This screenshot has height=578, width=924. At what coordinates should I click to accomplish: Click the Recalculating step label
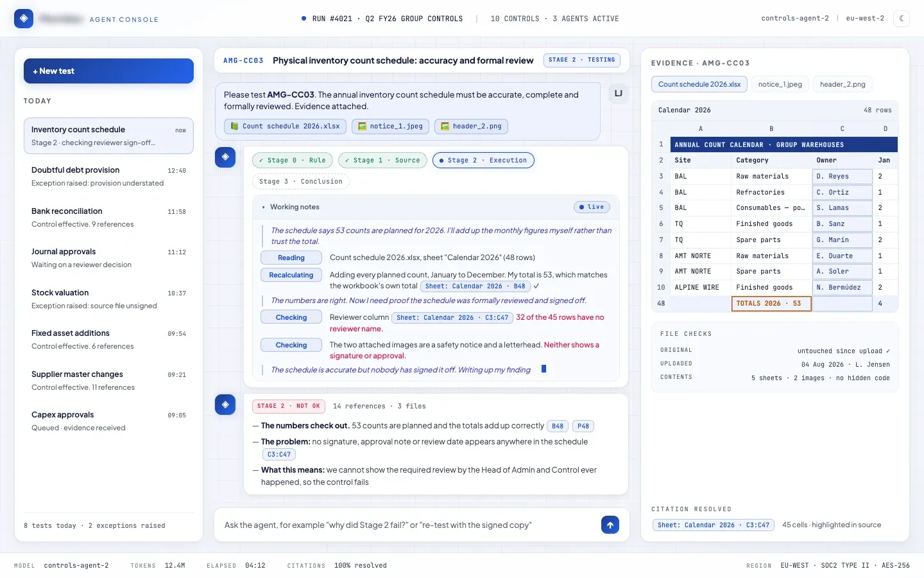pyautogui.click(x=291, y=275)
